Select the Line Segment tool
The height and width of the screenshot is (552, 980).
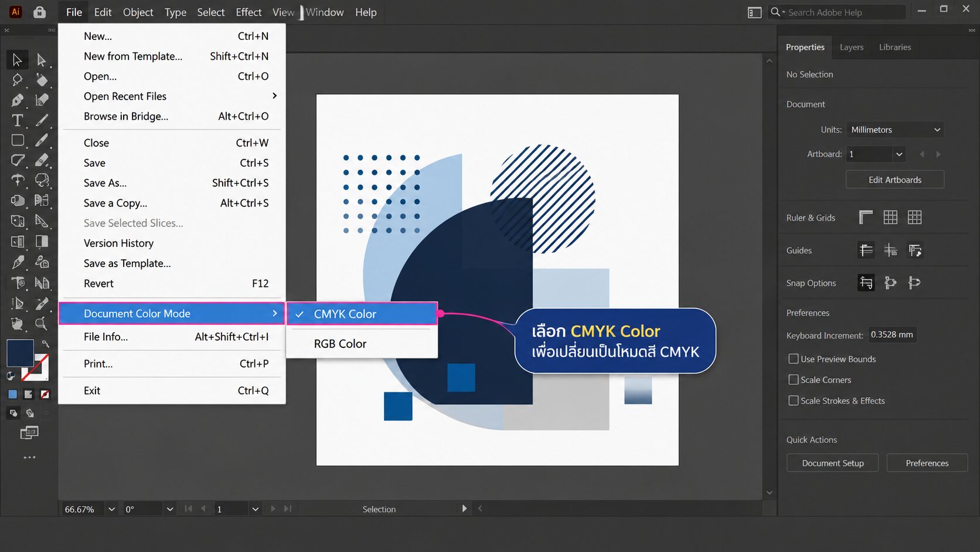pos(42,120)
